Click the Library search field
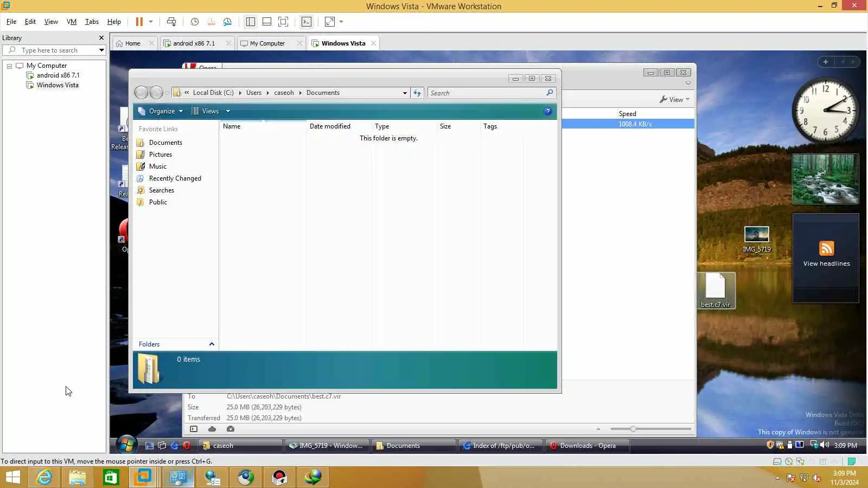This screenshot has height=488, width=868. [x=53, y=50]
